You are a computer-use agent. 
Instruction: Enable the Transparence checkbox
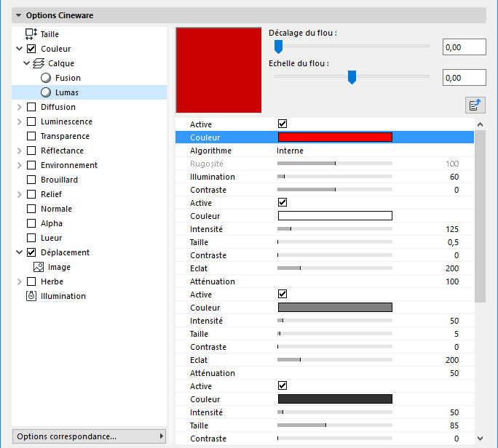31,136
